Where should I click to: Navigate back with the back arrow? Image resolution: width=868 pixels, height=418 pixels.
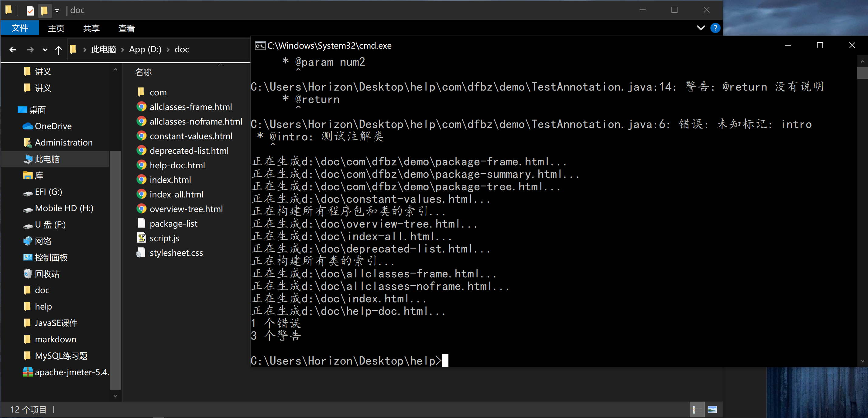[13, 50]
